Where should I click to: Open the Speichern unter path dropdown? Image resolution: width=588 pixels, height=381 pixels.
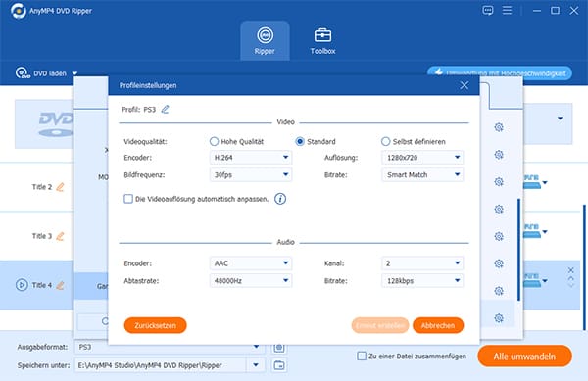point(256,365)
